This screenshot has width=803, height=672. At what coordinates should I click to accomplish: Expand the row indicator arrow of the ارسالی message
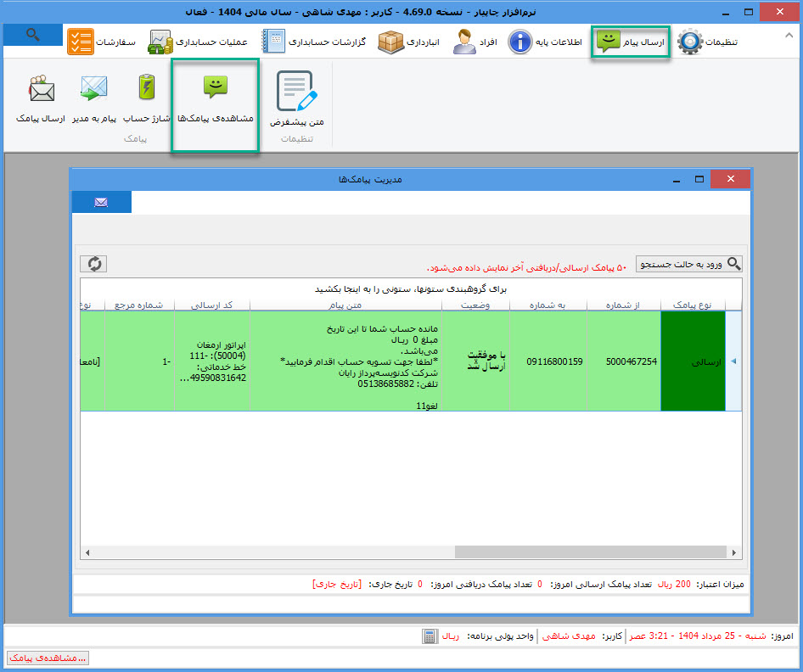733,361
